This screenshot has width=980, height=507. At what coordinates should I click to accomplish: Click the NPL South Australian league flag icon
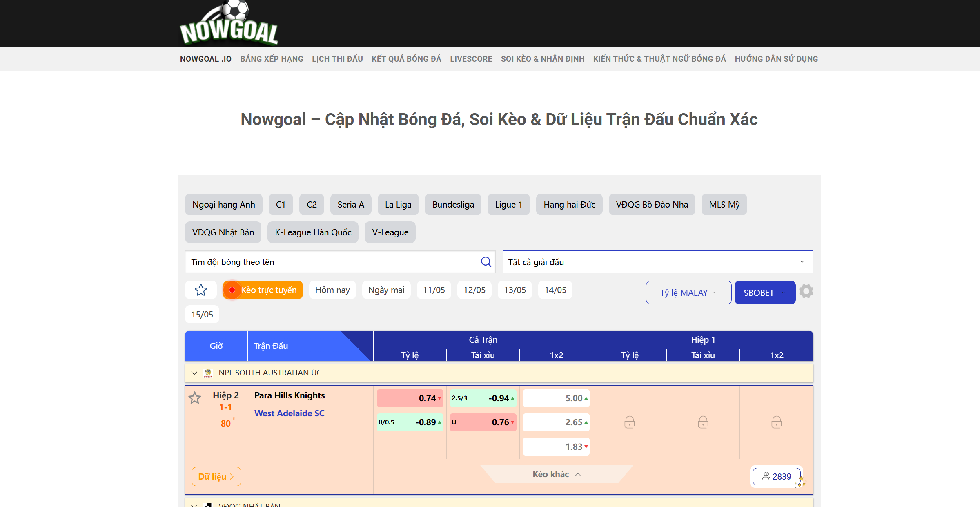(x=208, y=373)
